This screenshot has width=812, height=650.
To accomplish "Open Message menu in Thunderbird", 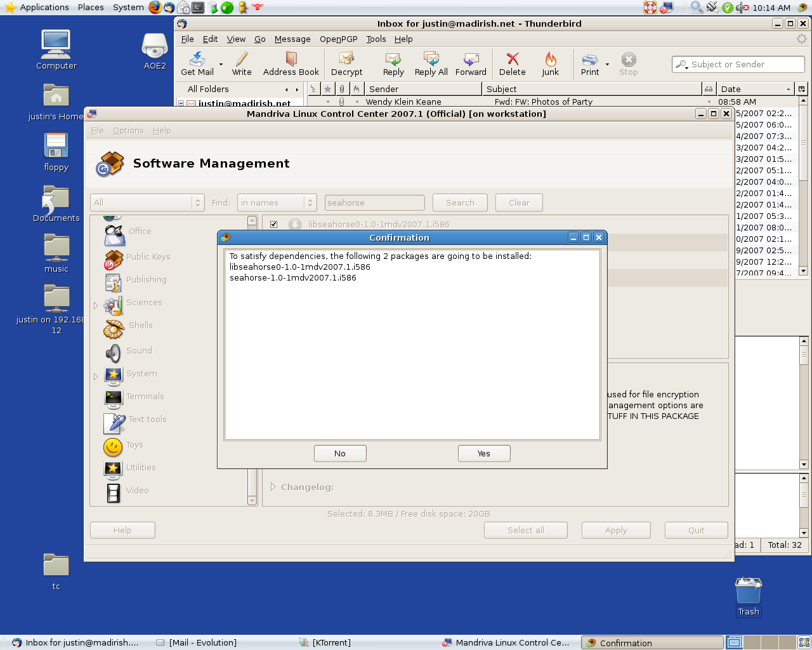I will pyautogui.click(x=292, y=39).
